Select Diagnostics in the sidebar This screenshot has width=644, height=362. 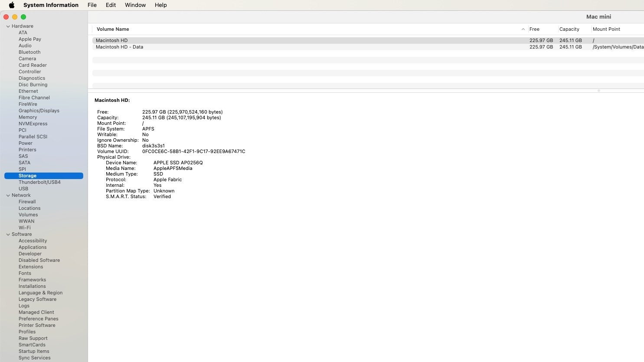pyautogui.click(x=32, y=78)
